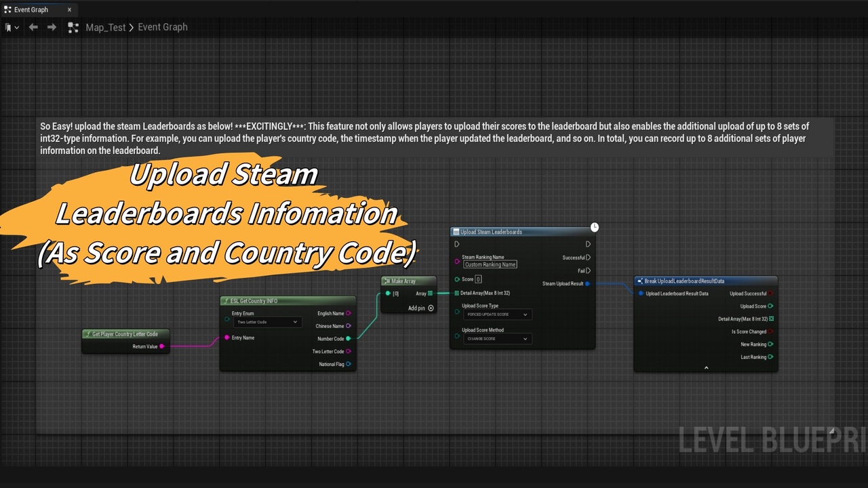Click the latent clock icon on Upload node
868x488 pixels.
coord(595,227)
